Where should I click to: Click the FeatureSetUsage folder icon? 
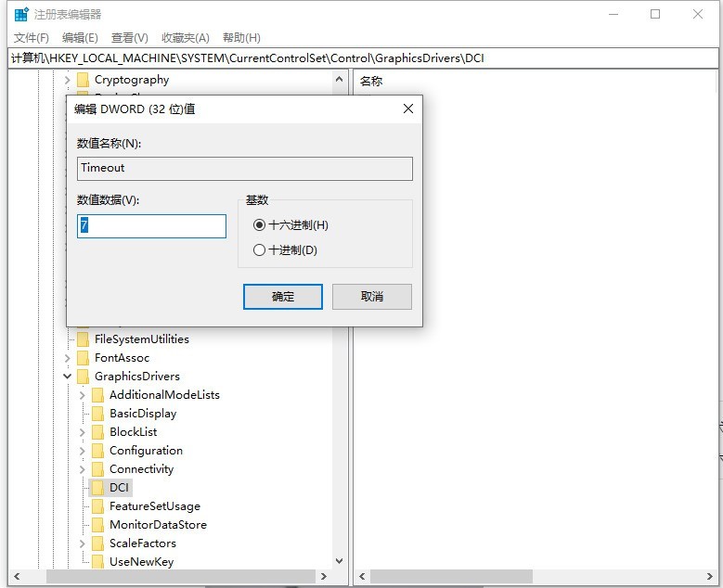[97, 506]
